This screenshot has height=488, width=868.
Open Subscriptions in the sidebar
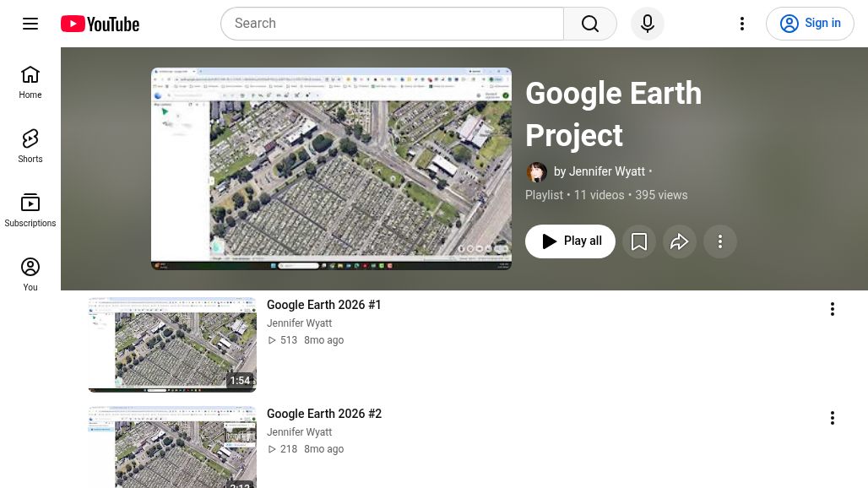(x=30, y=211)
